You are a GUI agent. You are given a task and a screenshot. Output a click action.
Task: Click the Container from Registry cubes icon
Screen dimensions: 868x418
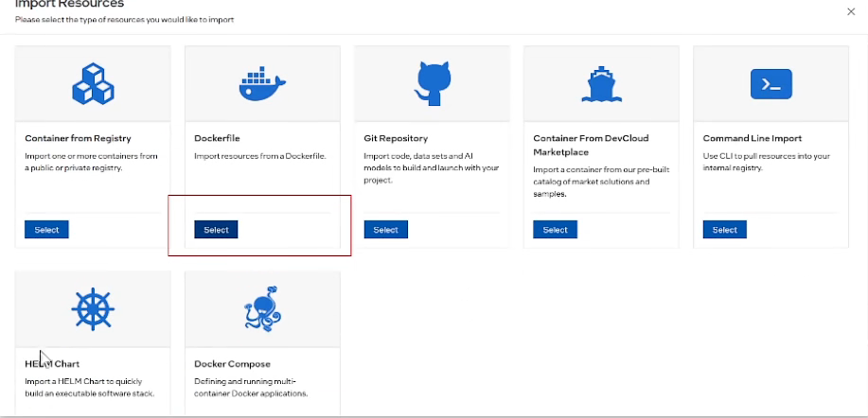coord(93,84)
